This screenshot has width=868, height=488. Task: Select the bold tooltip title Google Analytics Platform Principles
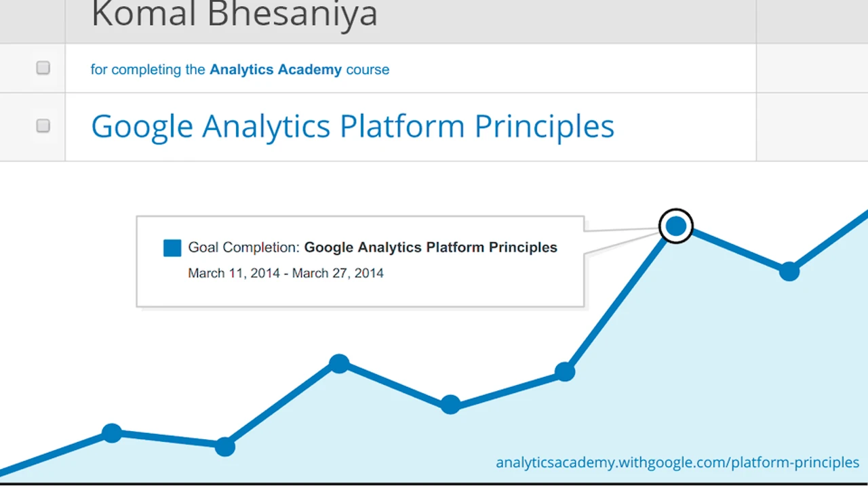click(431, 247)
